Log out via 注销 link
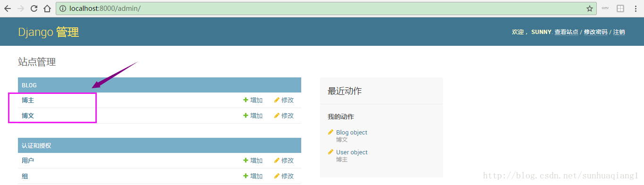This screenshot has height=185, width=644. [619, 32]
